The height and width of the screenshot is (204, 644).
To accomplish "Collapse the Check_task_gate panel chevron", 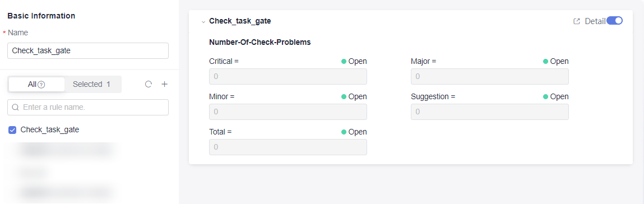I will click(x=203, y=22).
